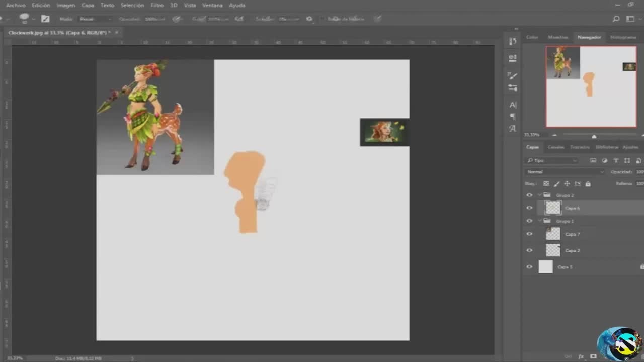The width and height of the screenshot is (644, 362).
Task: Filter layers by shape layers icon
Action: [627, 160]
